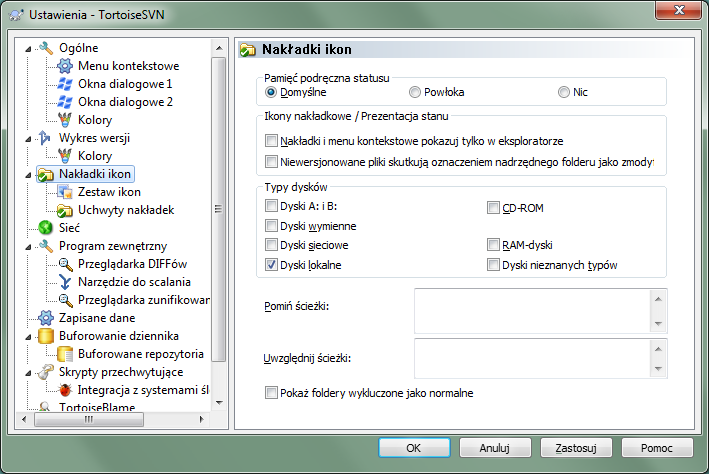The image size is (709, 474).
Task: Click the Buforowanie dziennika database icon
Action: 46,336
